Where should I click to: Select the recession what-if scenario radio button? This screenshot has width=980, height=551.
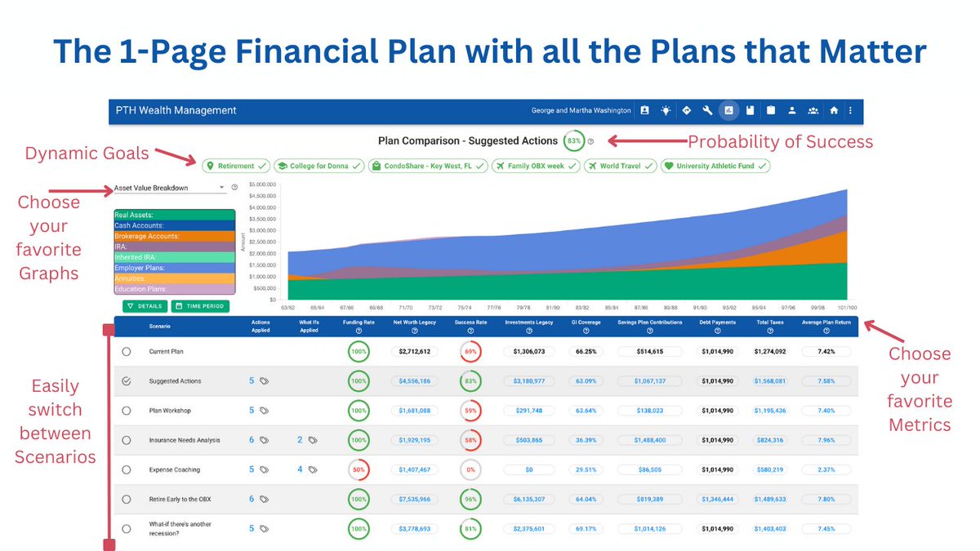coord(126,529)
